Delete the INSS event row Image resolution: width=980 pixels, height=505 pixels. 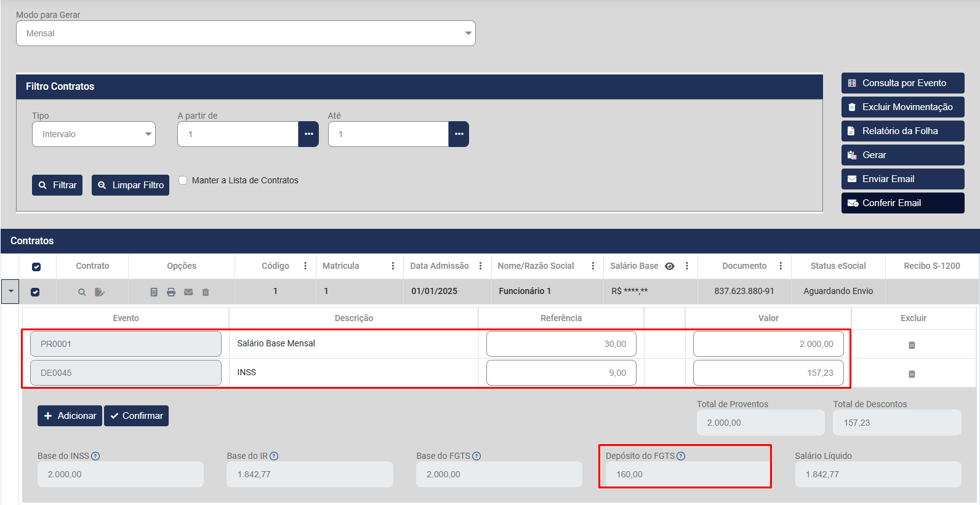pos(912,374)
